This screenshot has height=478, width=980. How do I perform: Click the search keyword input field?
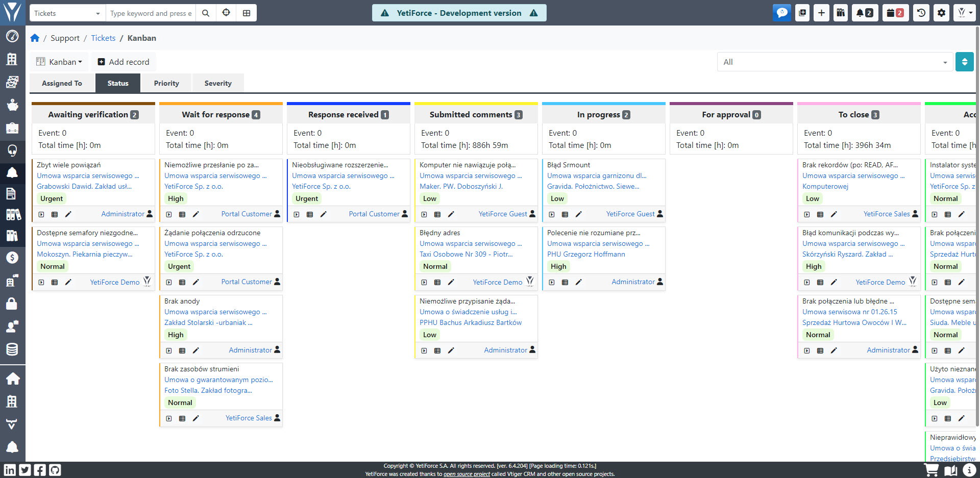click(x=151, y=13)
